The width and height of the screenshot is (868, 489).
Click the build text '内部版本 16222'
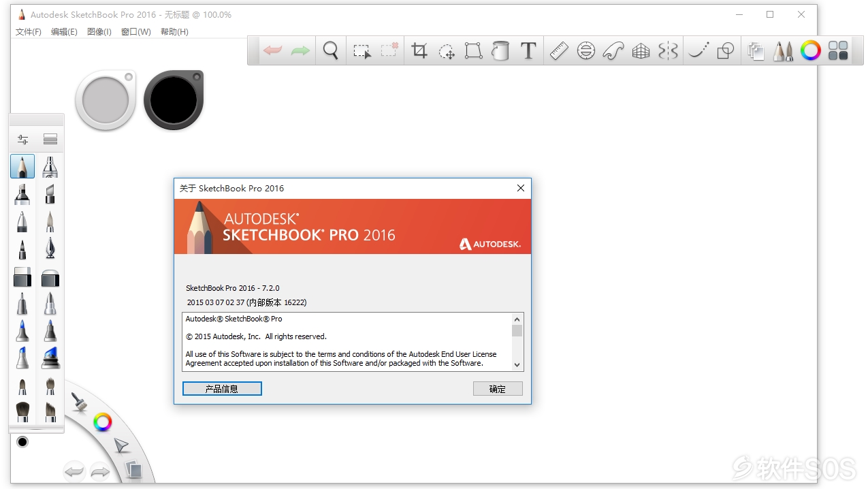click(x=276, y=302)
